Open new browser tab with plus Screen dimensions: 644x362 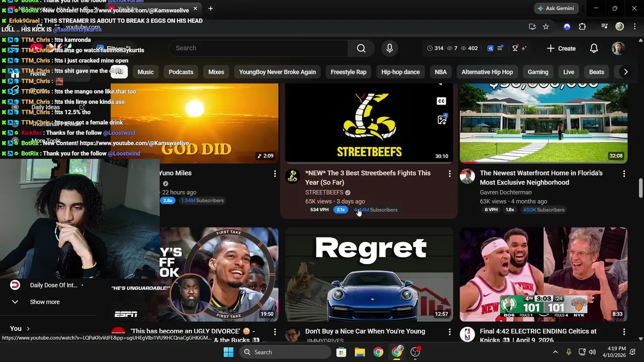[x=210, y=9]
